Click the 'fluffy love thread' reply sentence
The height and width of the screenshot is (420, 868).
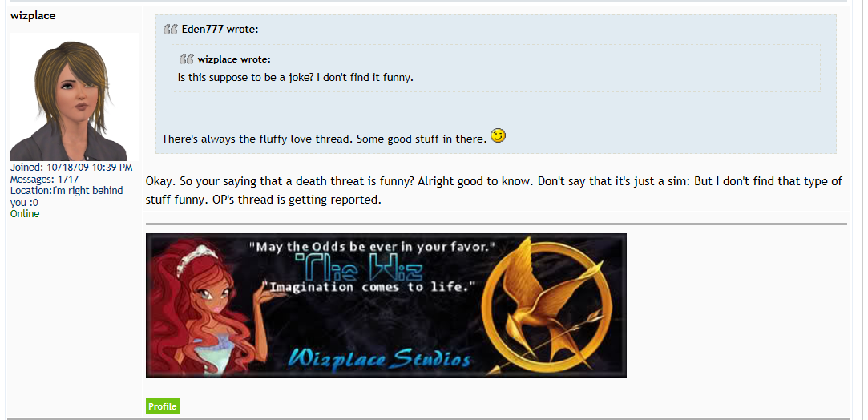pyautogui.click(x=325, y=139)
